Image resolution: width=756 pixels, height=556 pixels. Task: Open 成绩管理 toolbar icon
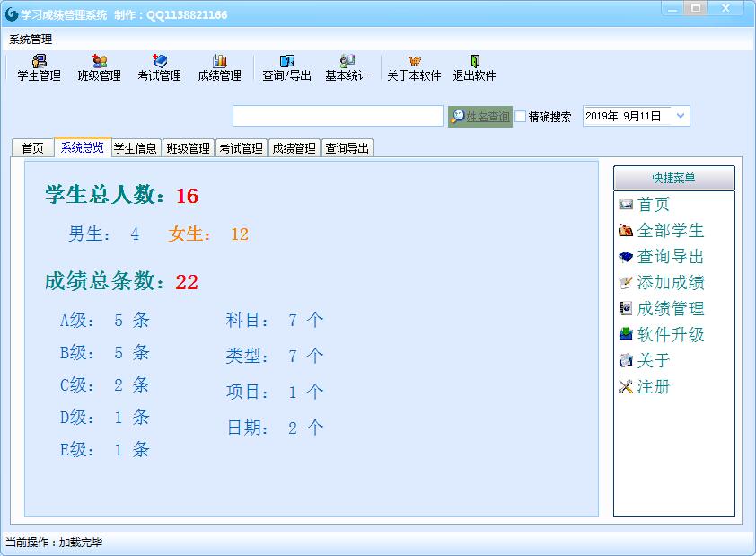(220, 68)
